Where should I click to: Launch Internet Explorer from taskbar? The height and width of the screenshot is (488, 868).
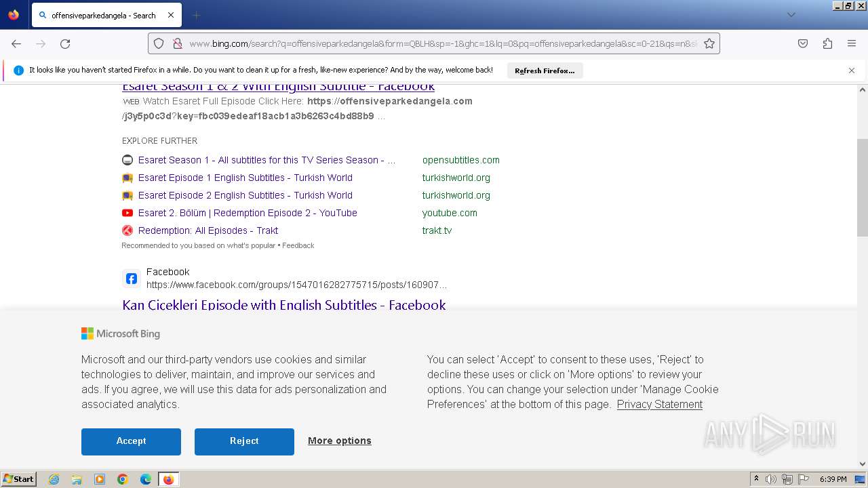pos(54,479)
